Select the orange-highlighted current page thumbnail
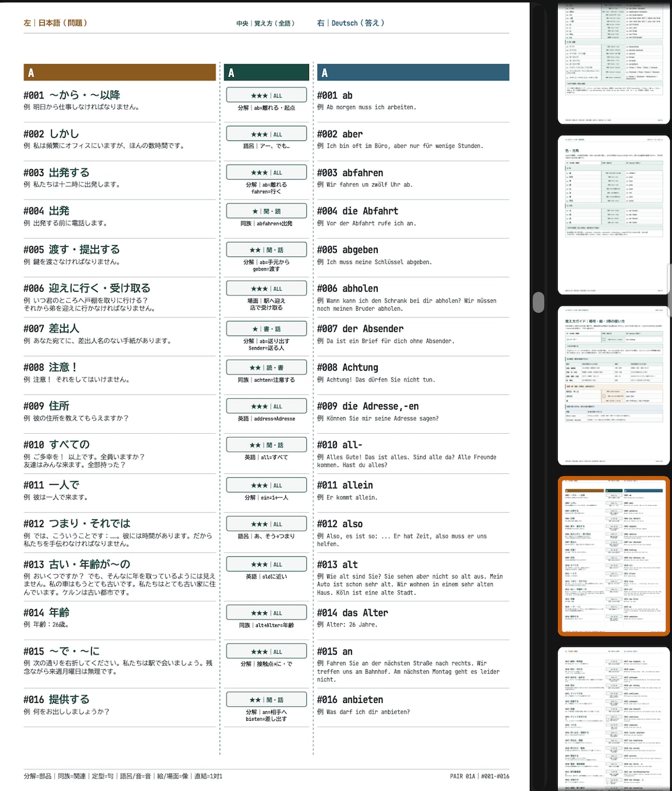The height and width of the screenshot is (791, 672). (614, 556)
